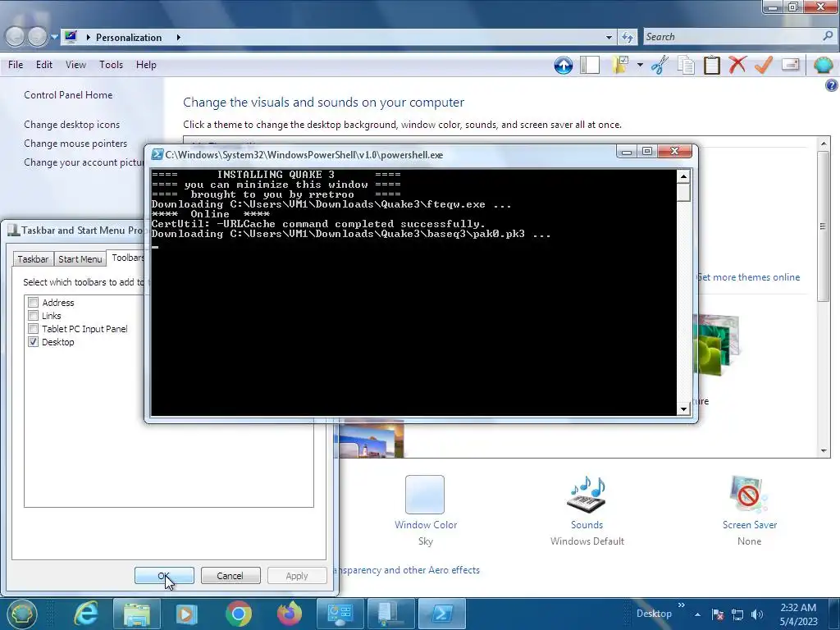Open the Edit menu
840x630 pixels.
(44, 65)
